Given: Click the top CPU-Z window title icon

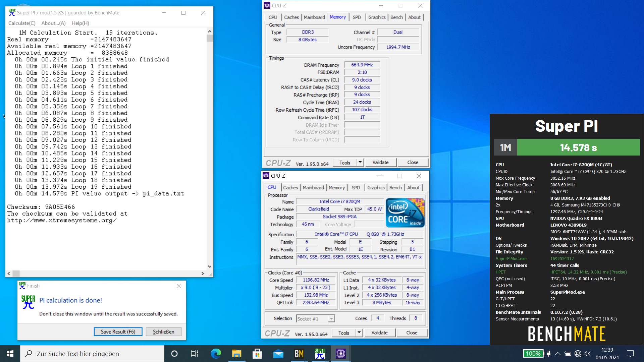Looking at the screenshot, I should point(267,5).
